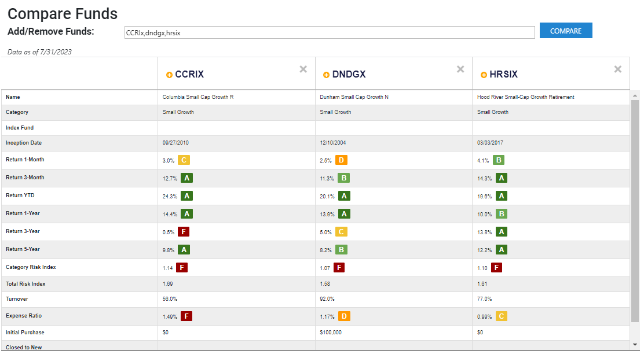644x358 pixels.
Task: Click CCRIX Return 3-Year F grade badge
Action: [184, 232]
